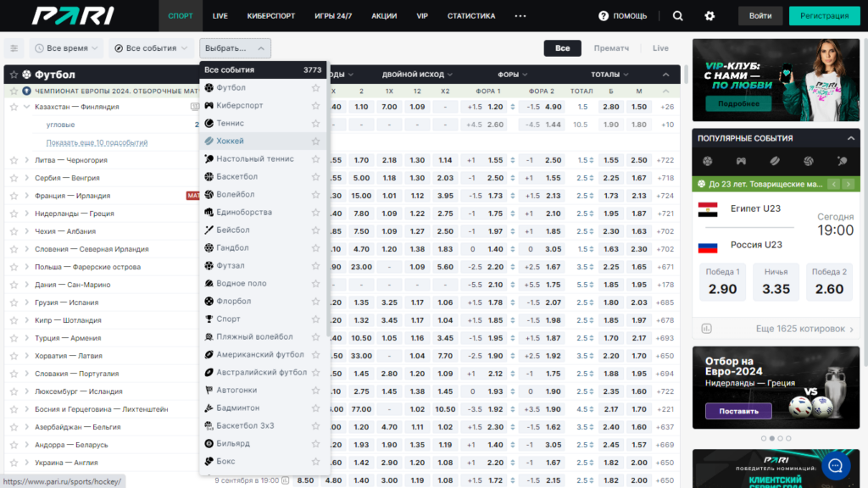Favorite Киберспорт in the dropdown list
868x488 pixels.
pyautogui.click(x=315, y=105)
